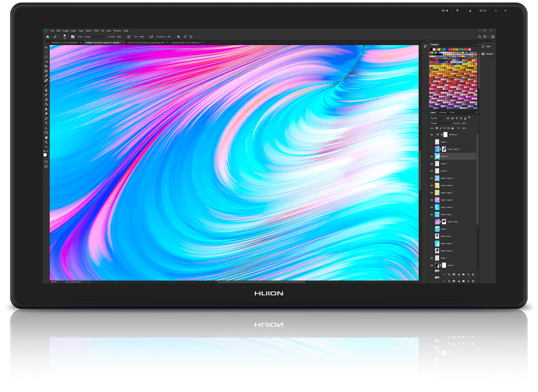Open the brush blending Mode dropdown
This screenshot has width=538, height=392.
pos(95,37)
